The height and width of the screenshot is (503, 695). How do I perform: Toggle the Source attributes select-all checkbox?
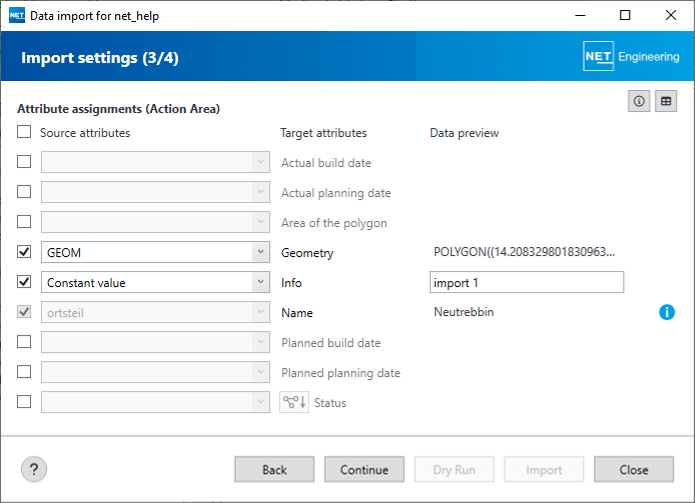[x=24, y=132]
